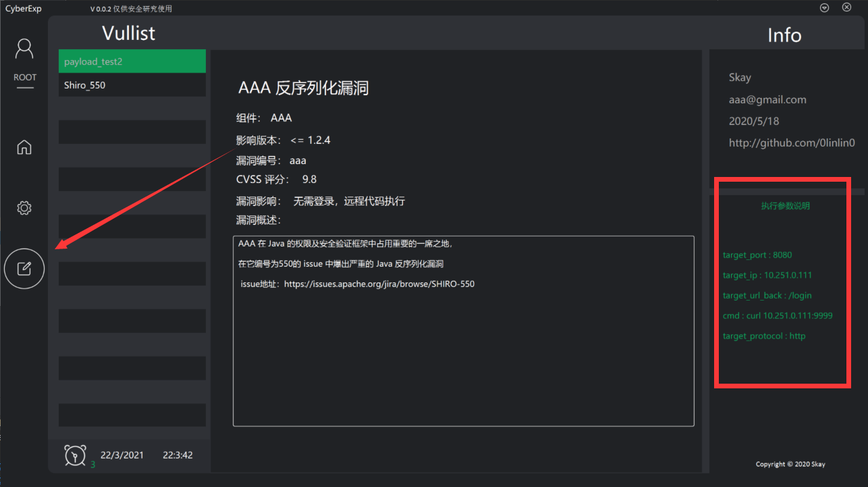The image size is (868, 487).
Task: Click inside the vulnerability description box
Action: [464, 331]
